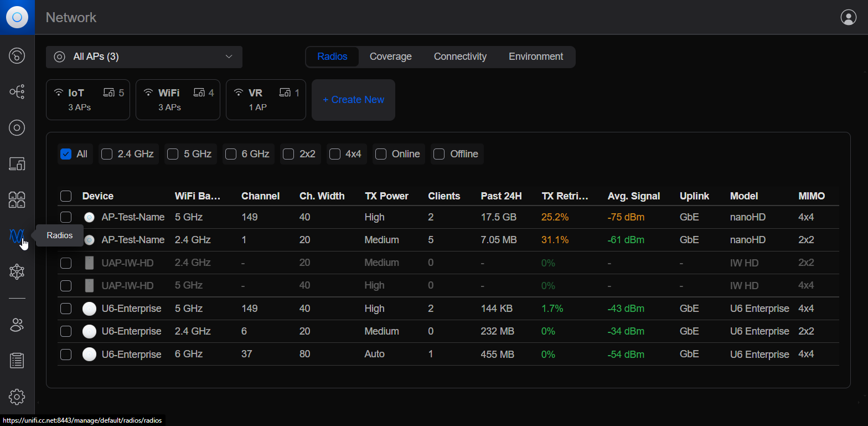The width and height of the screenshot is (868, 426).
Task: Enable the 6 GHz filter checkbox
Action: tap(231, 154)
